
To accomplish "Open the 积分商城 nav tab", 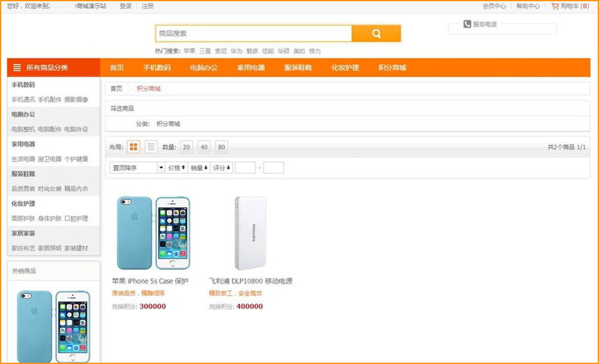I will click(x=392, y=68).
